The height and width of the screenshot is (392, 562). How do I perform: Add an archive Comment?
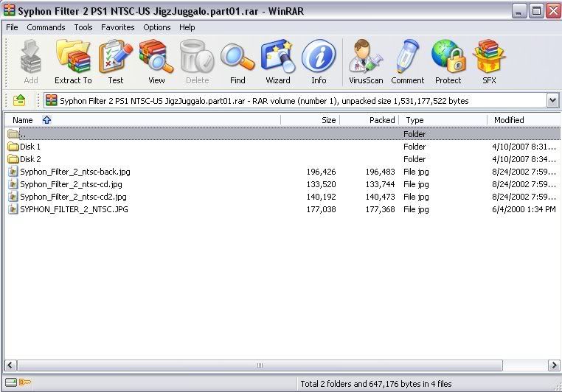tap(408, 57)
